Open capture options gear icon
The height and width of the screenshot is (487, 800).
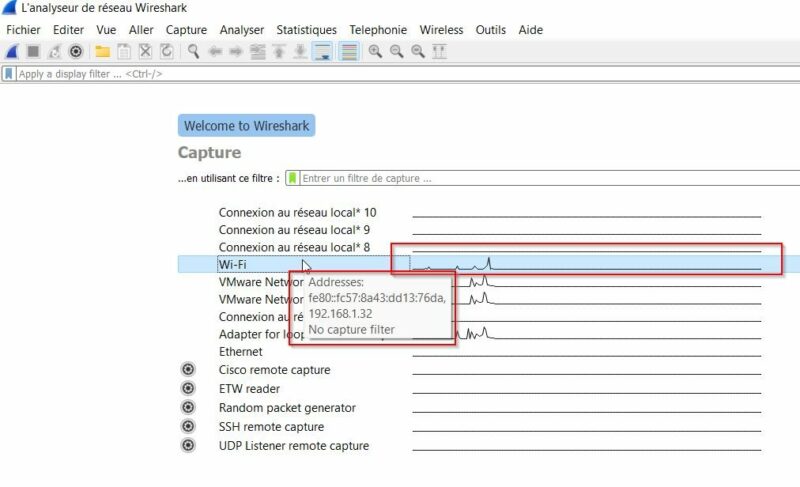tap(76, 52)
